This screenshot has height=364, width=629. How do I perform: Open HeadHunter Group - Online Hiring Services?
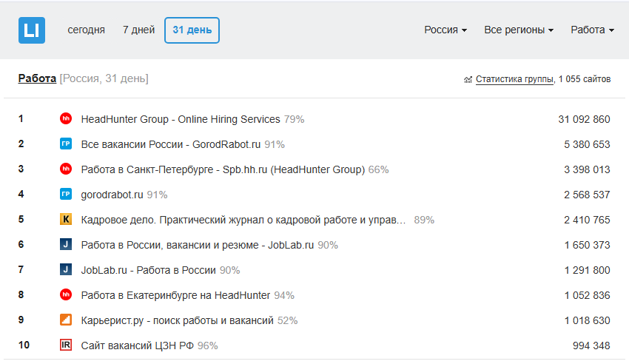(181, 119)
